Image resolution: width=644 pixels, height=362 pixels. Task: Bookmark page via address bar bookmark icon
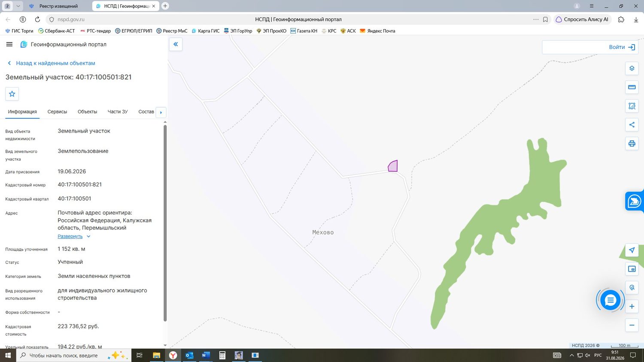[x=545, y=19]
